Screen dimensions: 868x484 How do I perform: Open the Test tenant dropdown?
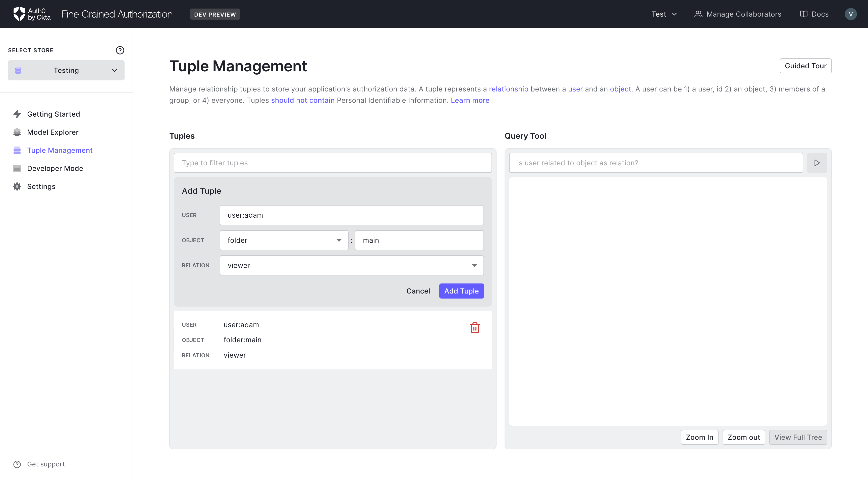(664, 14)
